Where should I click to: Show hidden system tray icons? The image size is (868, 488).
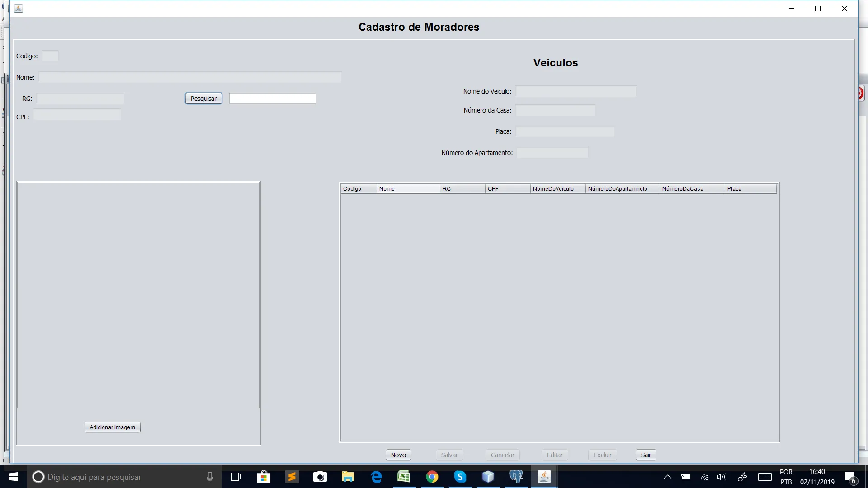coord(667,477)
